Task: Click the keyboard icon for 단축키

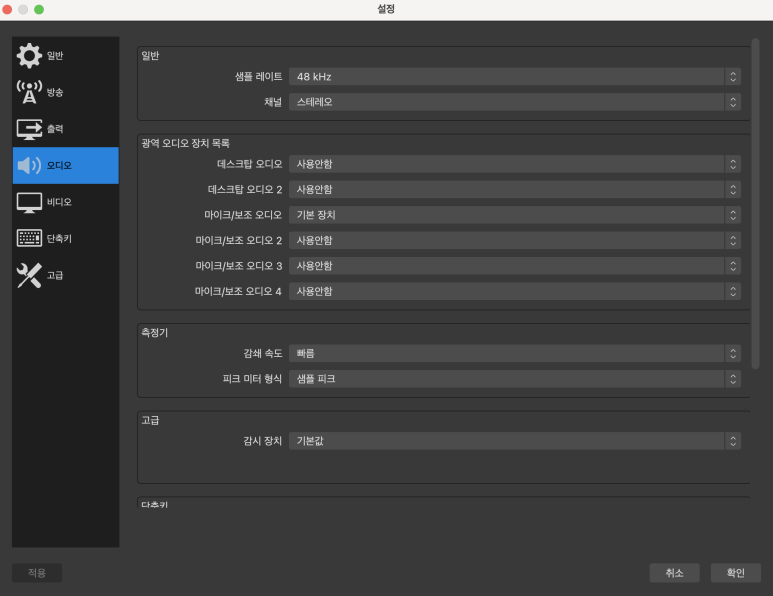Action: coord(29,238)
